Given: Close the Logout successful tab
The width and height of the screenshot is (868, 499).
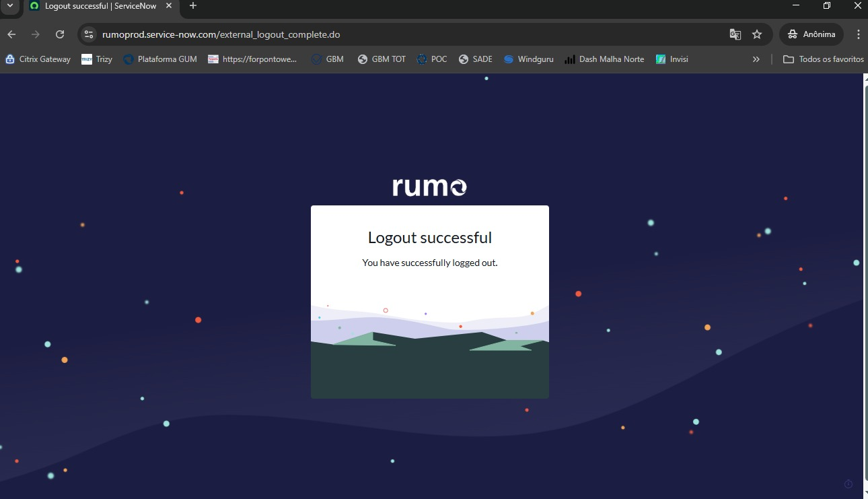Looking at the screenshot, I should [169, 5].
